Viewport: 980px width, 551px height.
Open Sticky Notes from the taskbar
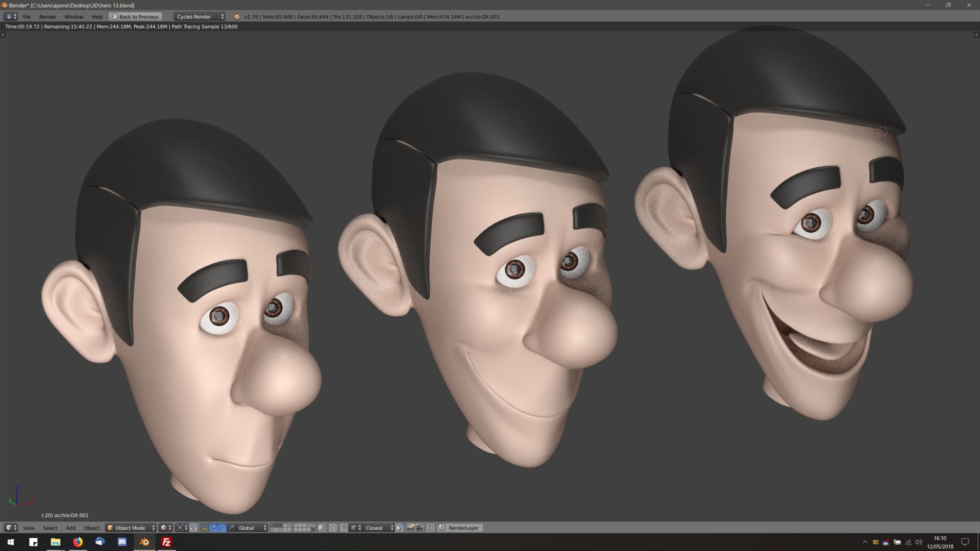[x=33, y=542]
